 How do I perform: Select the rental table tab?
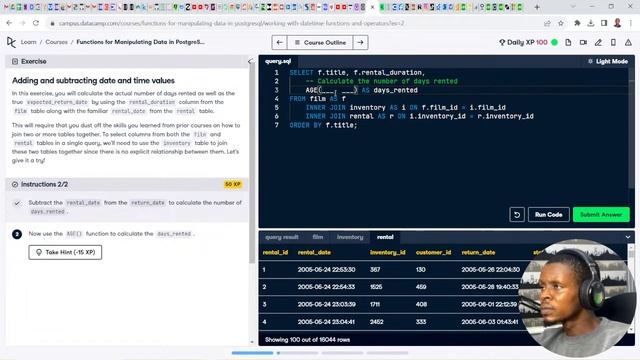pyautogui.click(x=385, y=237)
